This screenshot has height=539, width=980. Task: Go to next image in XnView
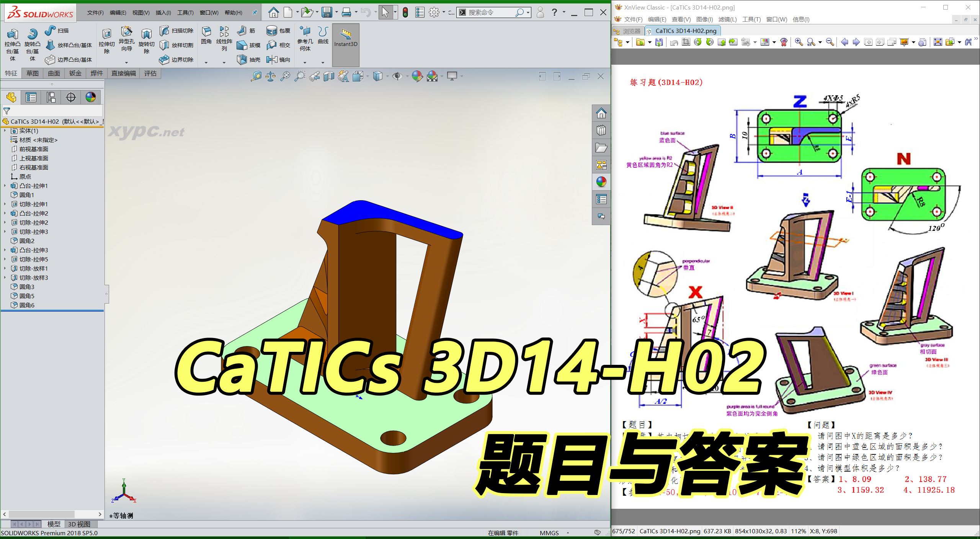(x=856, y=42)
